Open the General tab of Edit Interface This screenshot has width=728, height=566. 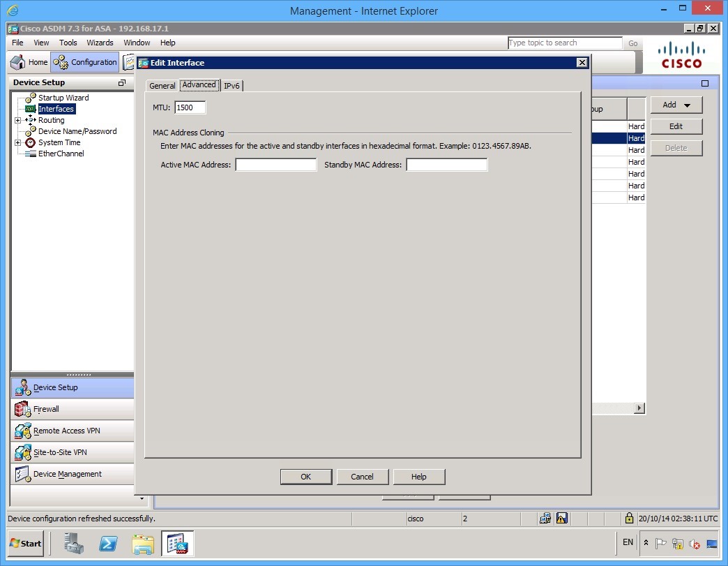point(162,85)
